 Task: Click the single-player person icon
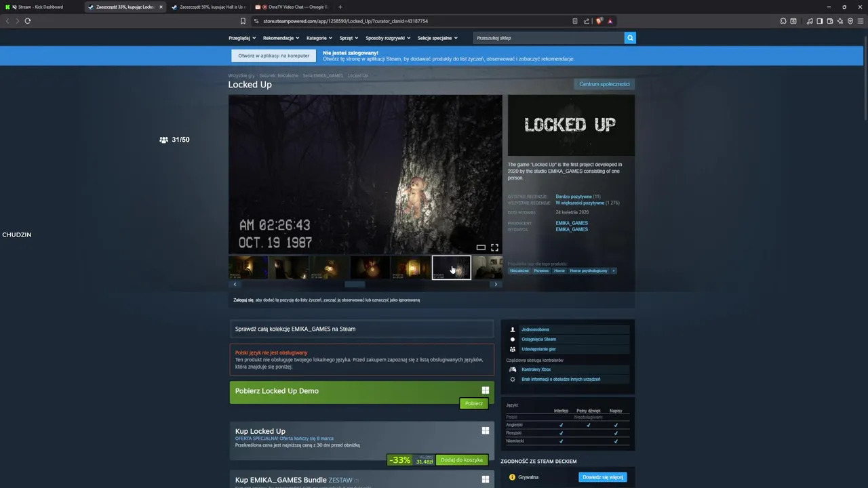(x=513, y=329)
